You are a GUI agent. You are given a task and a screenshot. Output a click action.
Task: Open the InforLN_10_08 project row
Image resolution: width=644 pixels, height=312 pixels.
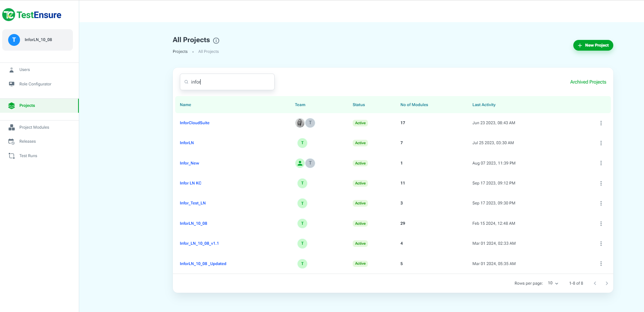[x=194, y=223]
